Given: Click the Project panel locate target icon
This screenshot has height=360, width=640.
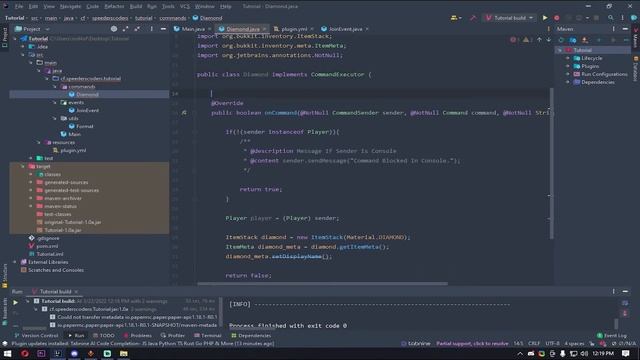Looking at the screenshot, I should coord(114,29).
